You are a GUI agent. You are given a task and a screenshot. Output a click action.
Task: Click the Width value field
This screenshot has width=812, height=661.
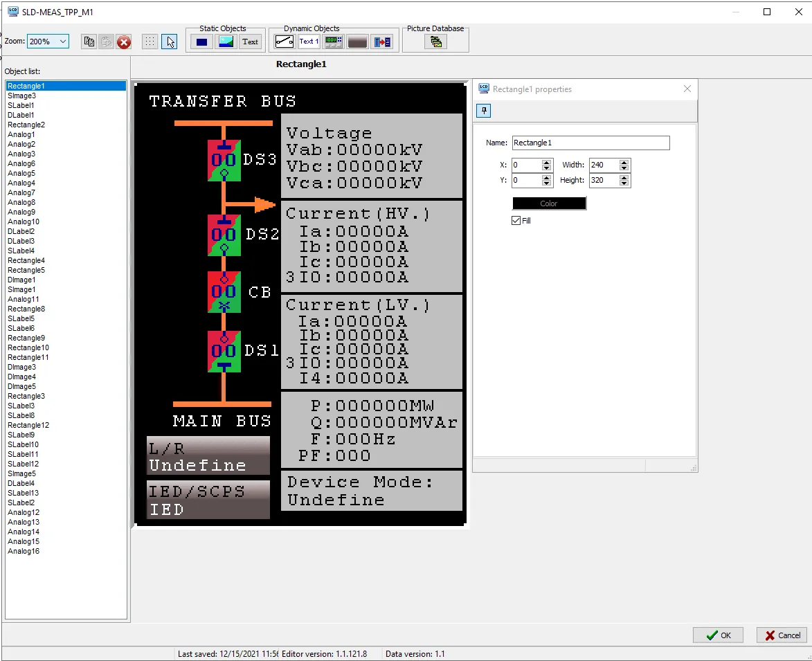click(604, 165)
